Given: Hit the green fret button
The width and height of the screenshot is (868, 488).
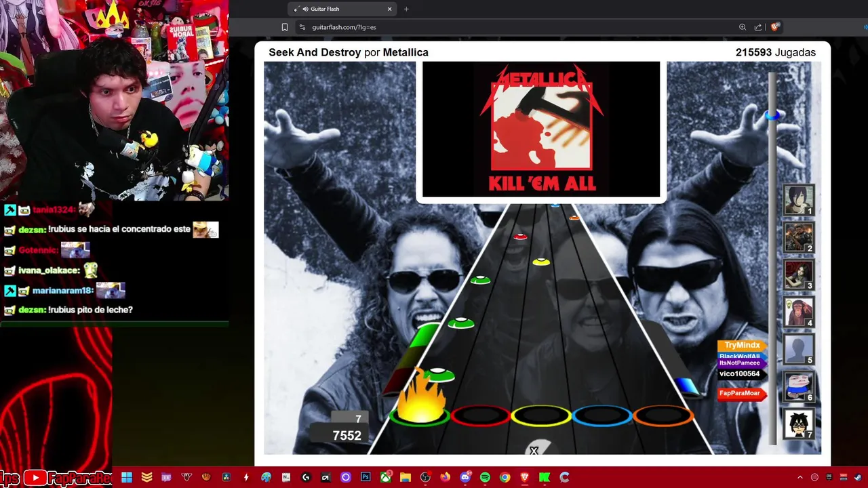Looking at the screenshot, I should point(420,415).
